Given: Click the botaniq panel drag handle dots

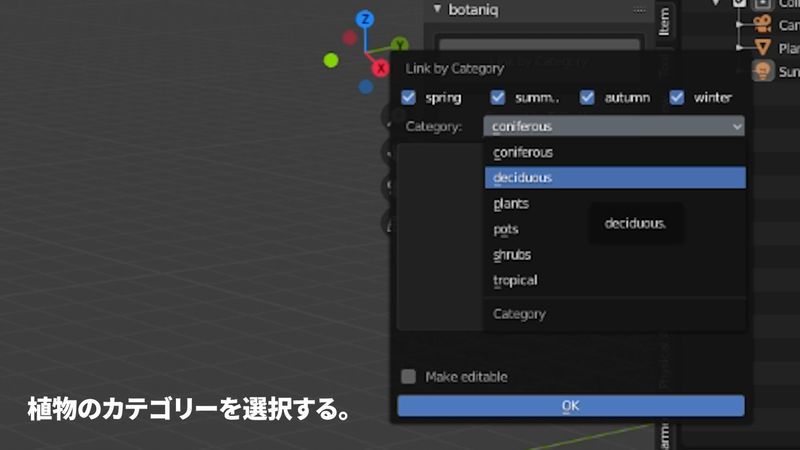Looking at the screenshot, I should coord(639,10).
